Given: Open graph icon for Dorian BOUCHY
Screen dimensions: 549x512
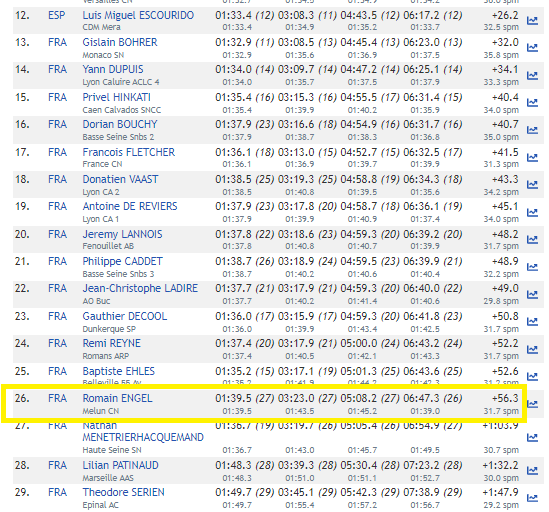Looking at the screenshot, I should (532, 130).
